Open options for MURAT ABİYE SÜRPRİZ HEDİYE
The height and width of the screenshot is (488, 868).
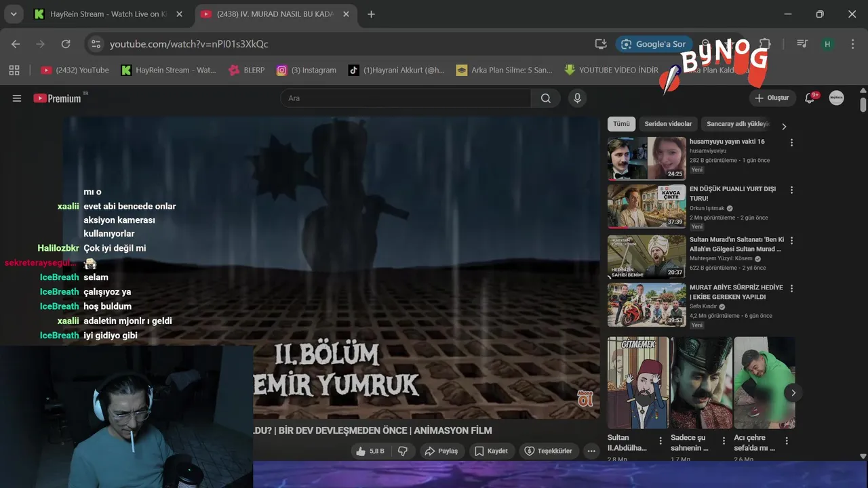[791, 288]
